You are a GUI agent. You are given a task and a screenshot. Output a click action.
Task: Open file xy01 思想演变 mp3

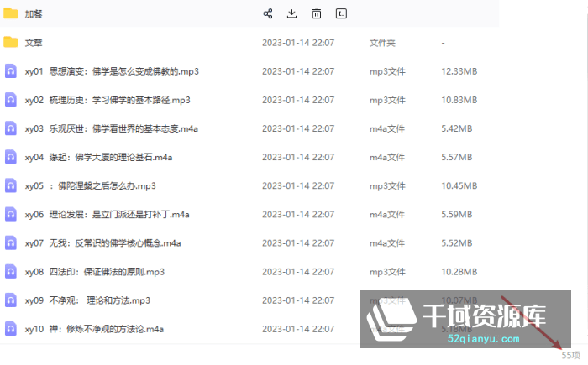coord(112,71)
